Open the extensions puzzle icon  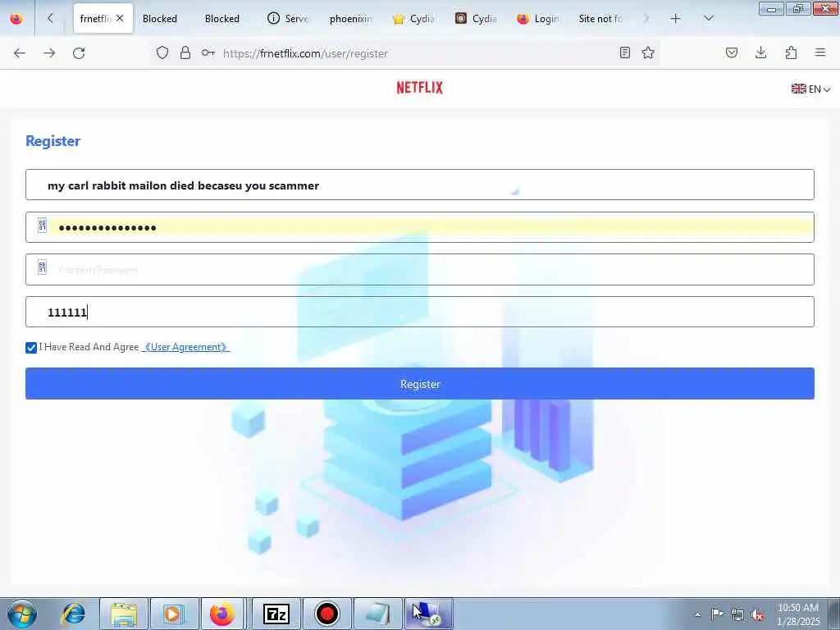click(791, 52)
